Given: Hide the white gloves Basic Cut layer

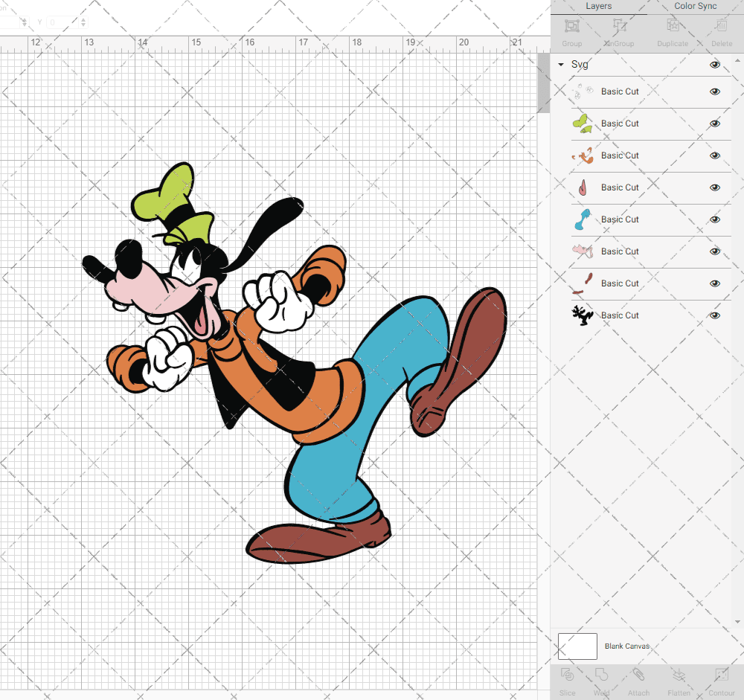Looking at the screenshot, I should pos(714,91).
